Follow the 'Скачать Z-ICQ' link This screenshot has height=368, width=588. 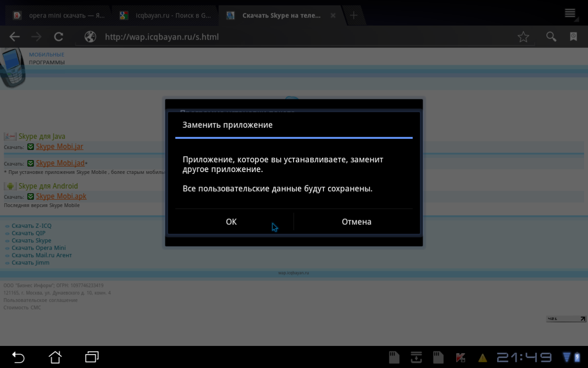coord(32,226)
